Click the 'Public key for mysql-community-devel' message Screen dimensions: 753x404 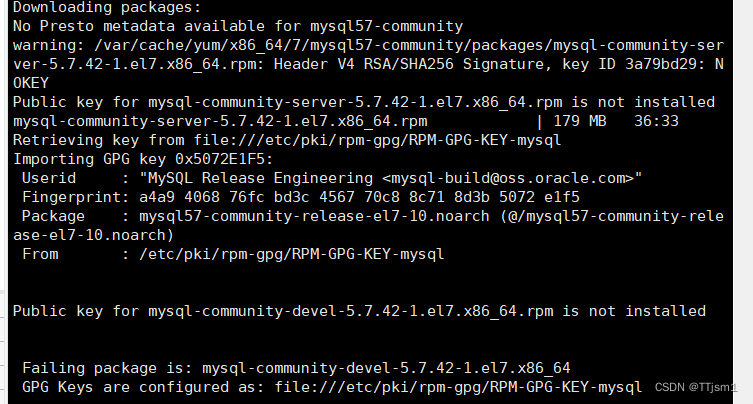click(359, 311)
